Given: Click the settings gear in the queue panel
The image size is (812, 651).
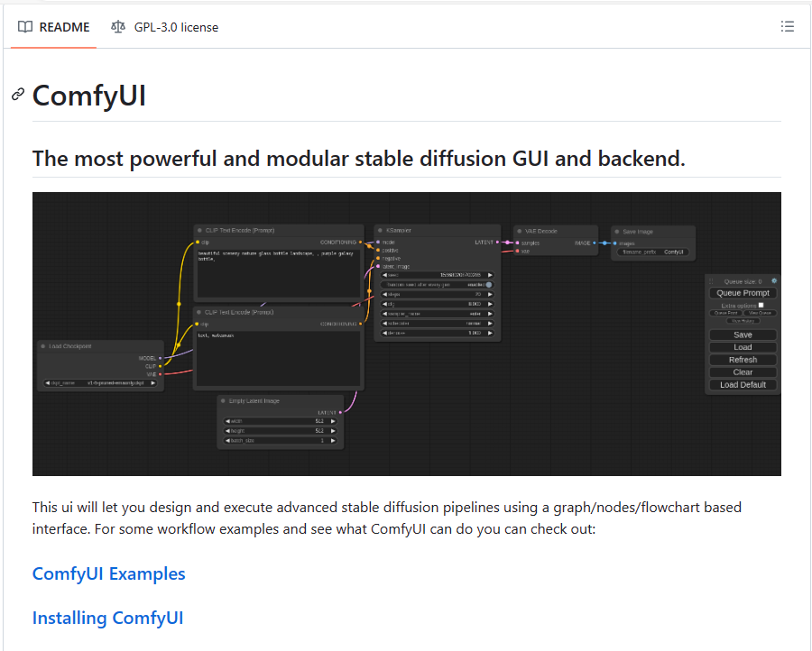Looking at the screenshot, I should (x=774, y=281).
